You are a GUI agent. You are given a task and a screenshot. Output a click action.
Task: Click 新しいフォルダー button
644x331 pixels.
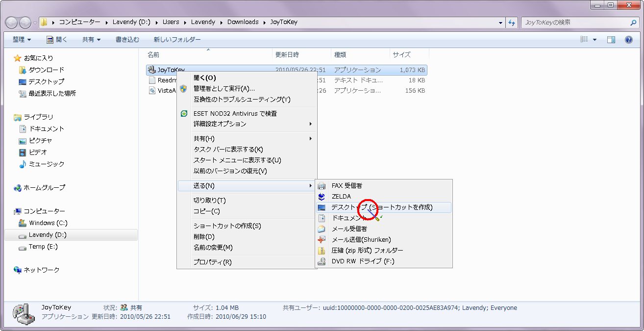tap(177, 40)
